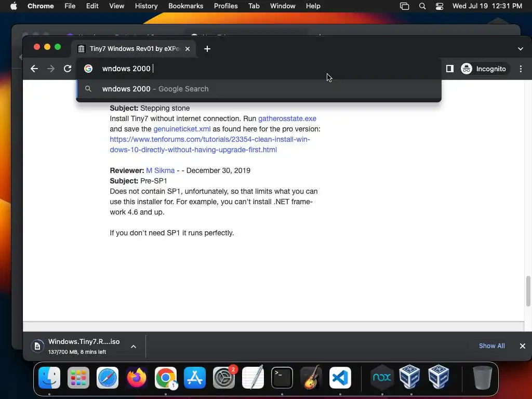
Task: Click the Stage Manager menu bar icon
Action: [404, 6]
